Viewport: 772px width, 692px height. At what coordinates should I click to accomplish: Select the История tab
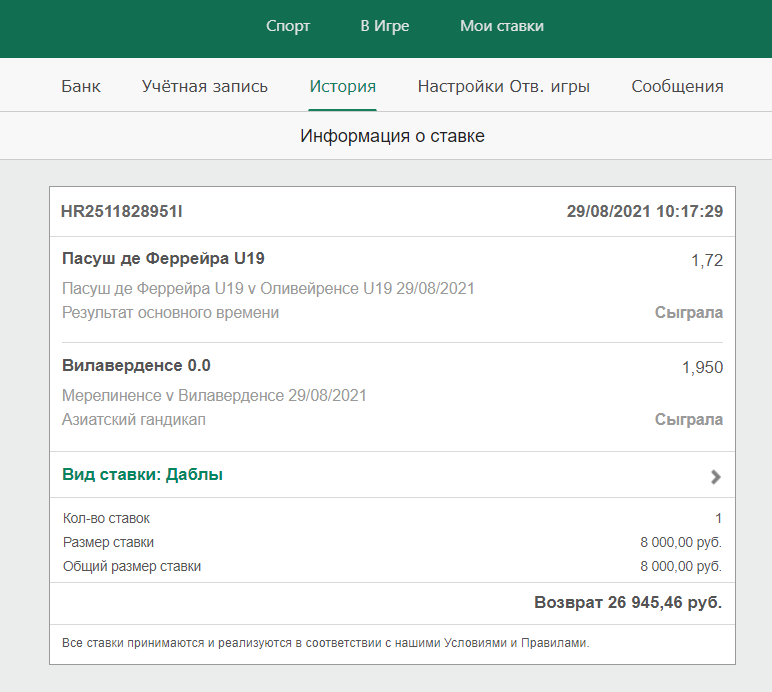pos(343,86)
